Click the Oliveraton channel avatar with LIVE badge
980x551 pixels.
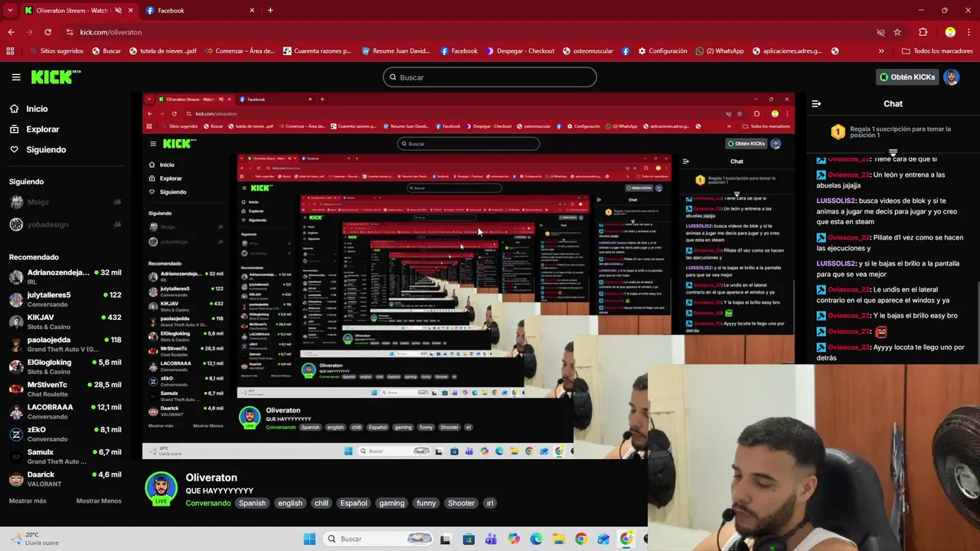coord(162,489)
